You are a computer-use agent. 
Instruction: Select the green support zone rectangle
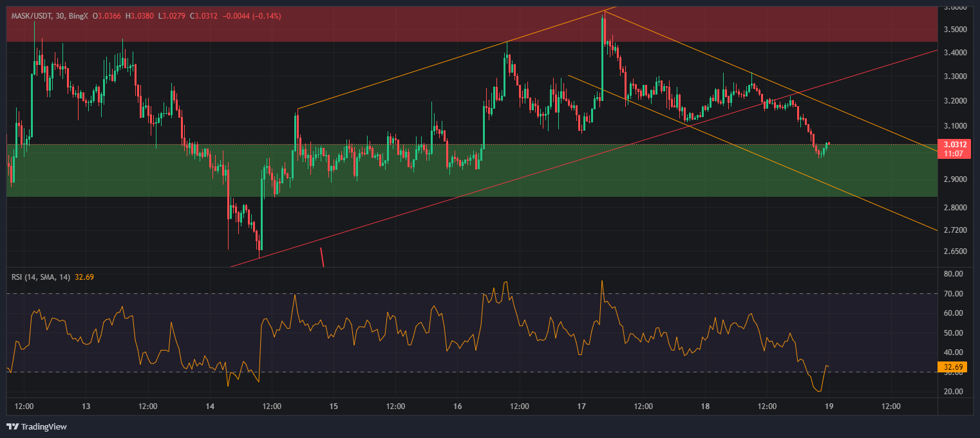click(471, 170)
